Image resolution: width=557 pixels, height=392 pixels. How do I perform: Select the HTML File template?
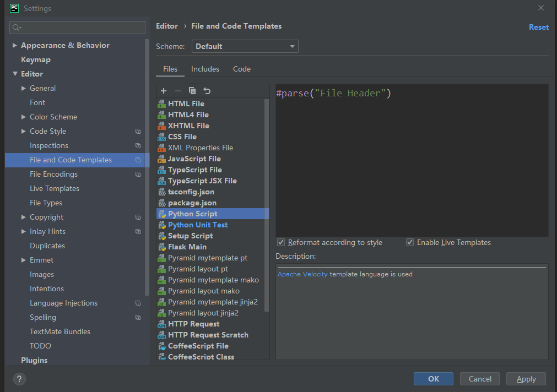coord(213,104)
